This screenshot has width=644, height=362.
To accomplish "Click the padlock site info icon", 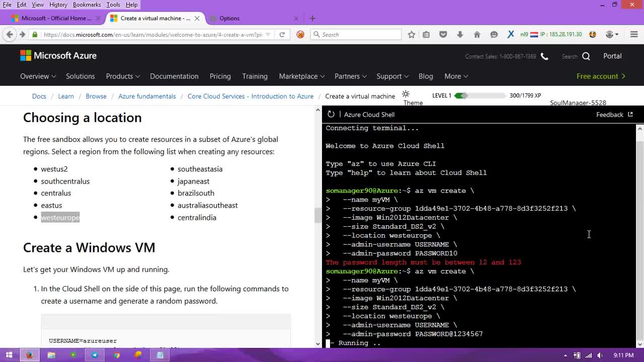I will (x=35, y=34).
